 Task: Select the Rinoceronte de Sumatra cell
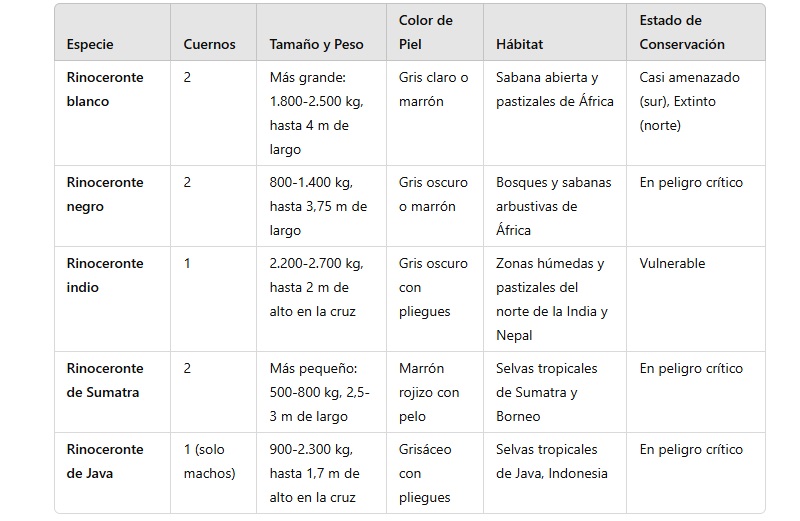click(x=105, y=380)
